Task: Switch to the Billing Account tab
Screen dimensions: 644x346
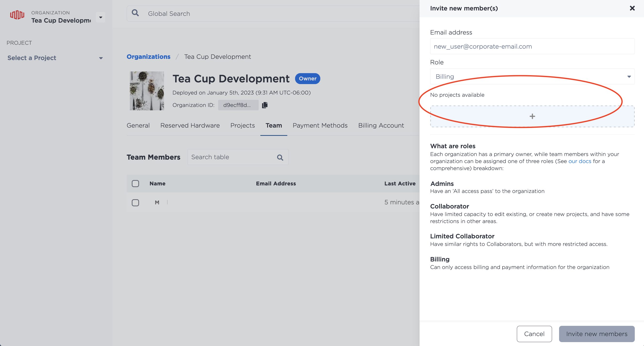Action: point(381,125)
